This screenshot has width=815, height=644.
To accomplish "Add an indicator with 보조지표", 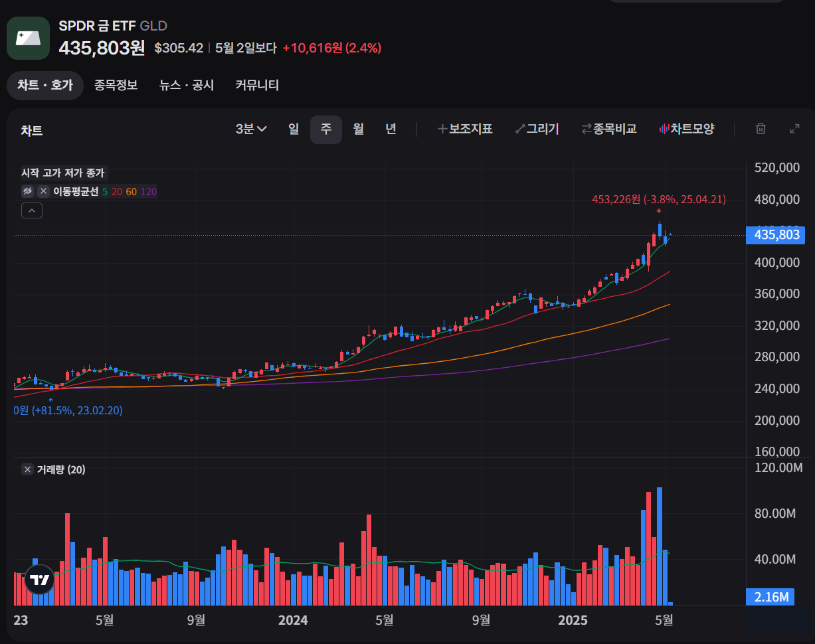I will pyautogui.click(x=465, y=129).
